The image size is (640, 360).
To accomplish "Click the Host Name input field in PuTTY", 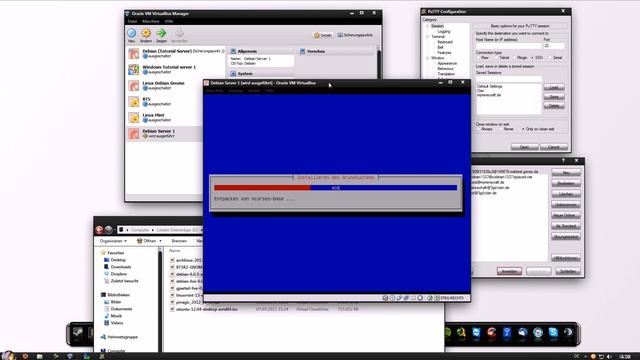I will click(509, 46).
